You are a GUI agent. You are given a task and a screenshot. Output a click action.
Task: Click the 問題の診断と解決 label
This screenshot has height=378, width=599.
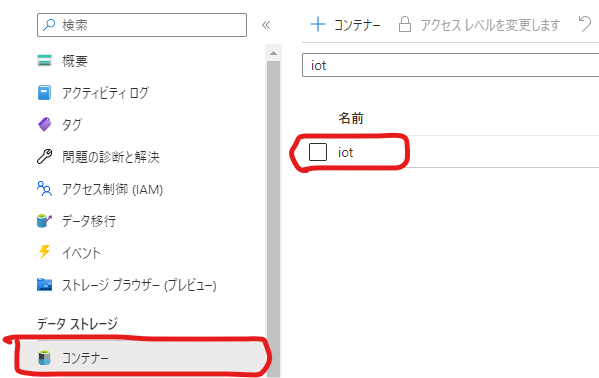[x=111, y=157]
